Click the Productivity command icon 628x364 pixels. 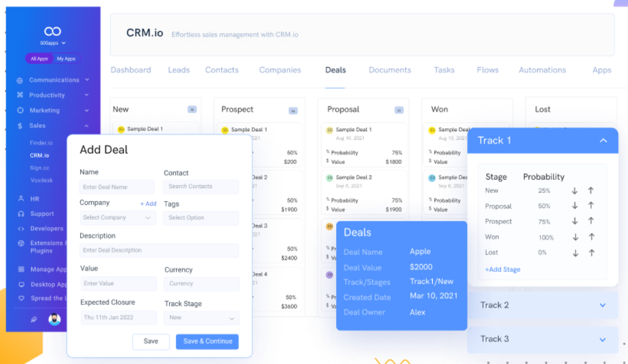pos(20,95)
